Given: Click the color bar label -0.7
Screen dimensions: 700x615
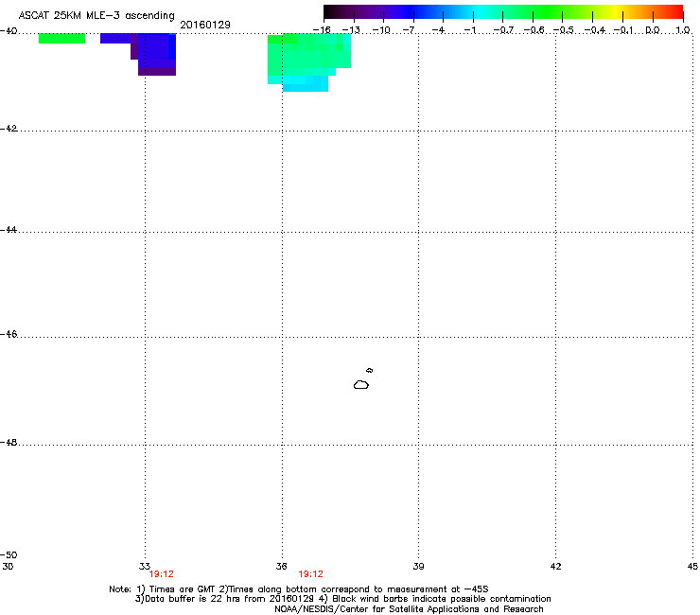Looking at the screenshot, I should [503, 30].
